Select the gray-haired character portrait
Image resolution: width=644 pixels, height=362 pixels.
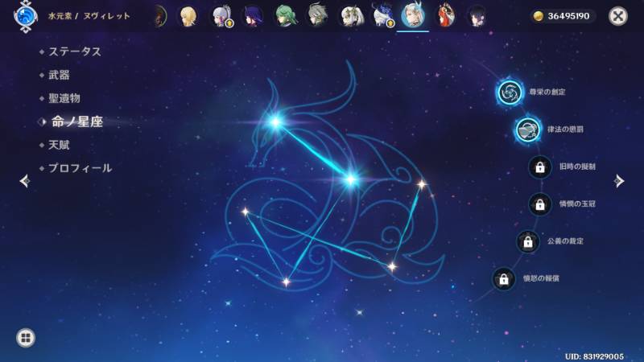tap(318, 15)
